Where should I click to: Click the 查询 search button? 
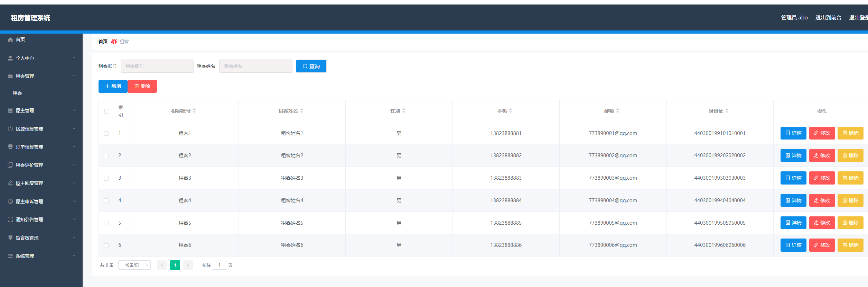tap(311, 66)
